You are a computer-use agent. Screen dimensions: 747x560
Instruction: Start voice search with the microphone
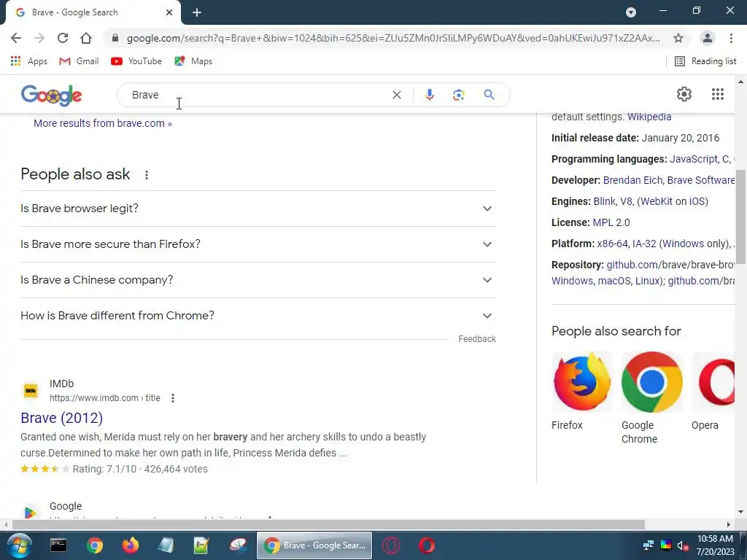[429, 95]
